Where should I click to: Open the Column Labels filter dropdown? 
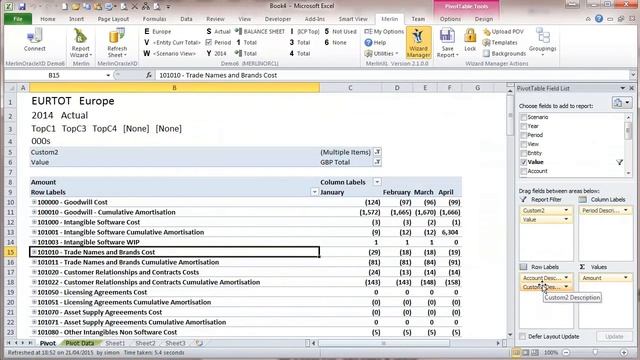(x=377, y=182)
